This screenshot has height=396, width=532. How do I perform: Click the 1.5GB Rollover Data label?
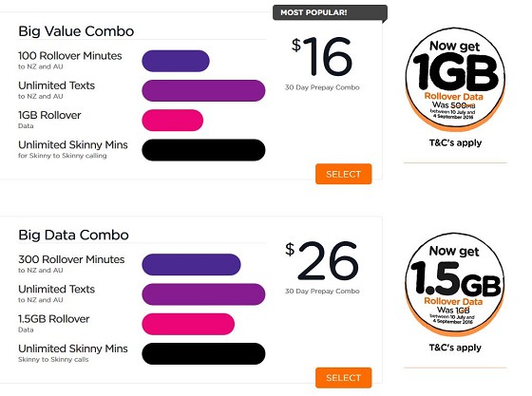click(53, 323)
